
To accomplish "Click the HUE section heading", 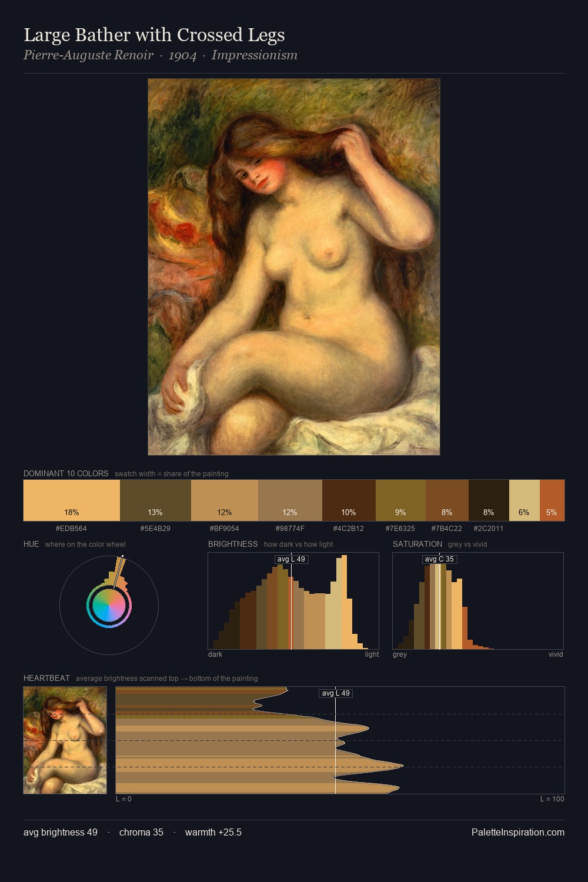I will pos(31,544).
